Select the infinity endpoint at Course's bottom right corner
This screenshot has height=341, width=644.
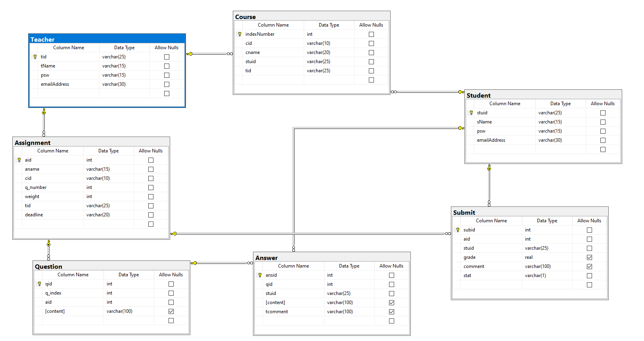click(x=394, y=92)
